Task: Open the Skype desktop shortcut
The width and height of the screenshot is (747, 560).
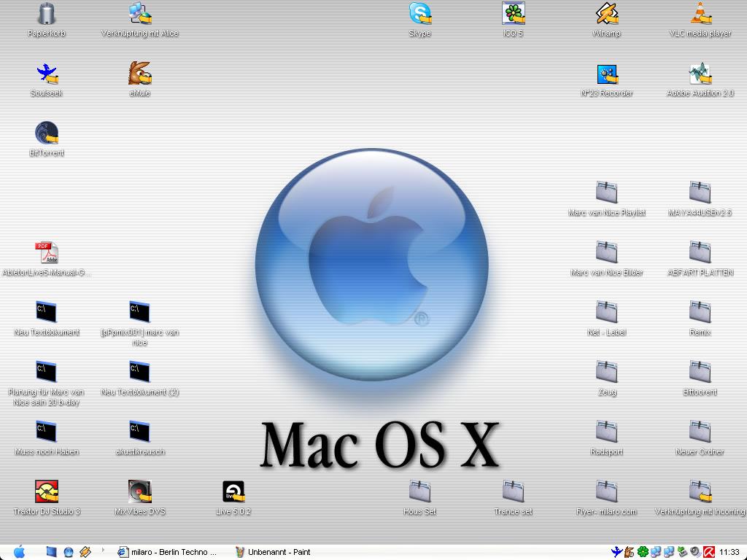Action: pyautogui.click(x=419, y=14)
